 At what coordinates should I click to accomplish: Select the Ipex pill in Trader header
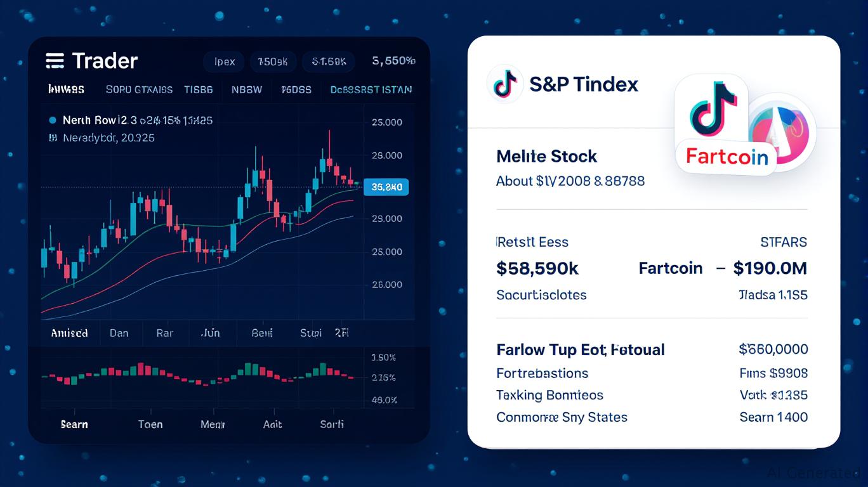[x=225, y=62]
